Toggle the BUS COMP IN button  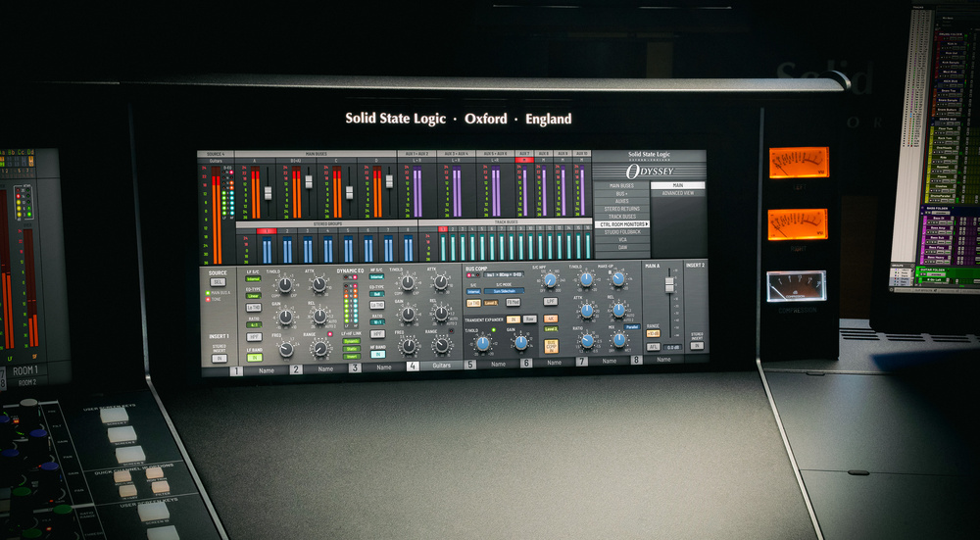click(551, 346)
